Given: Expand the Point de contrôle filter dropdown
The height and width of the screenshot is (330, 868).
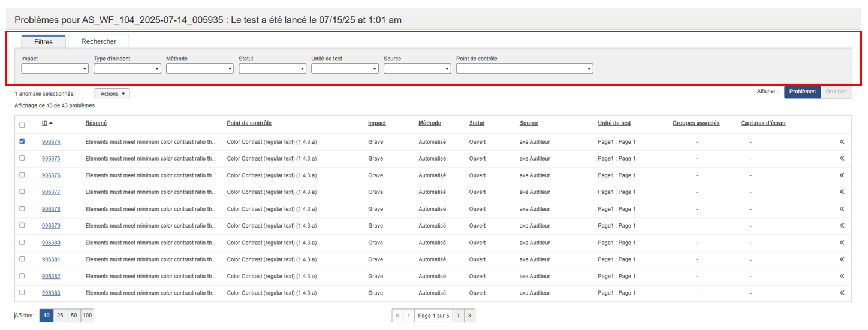Looking at the screenshot, I should point(524,69).
